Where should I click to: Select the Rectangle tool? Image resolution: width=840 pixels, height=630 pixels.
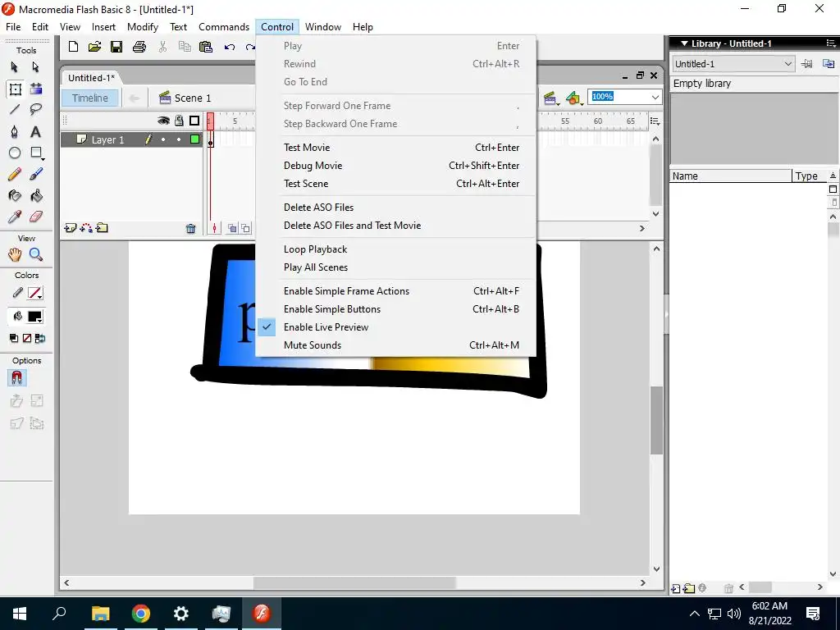36,153
